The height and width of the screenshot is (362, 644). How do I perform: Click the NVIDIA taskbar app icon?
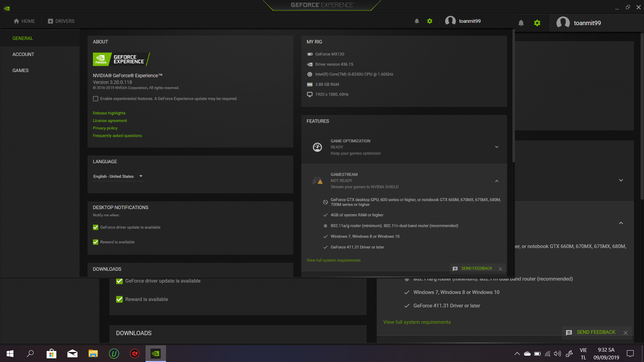156,354
